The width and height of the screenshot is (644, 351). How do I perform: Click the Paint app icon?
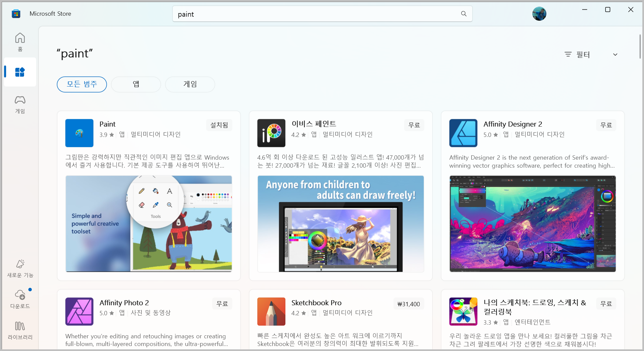pos(79,133)
